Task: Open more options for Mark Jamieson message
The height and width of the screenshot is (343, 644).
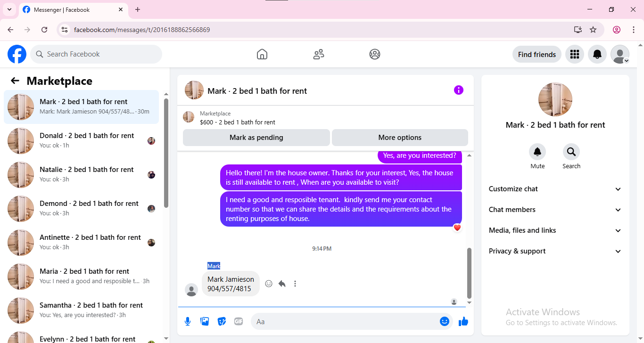Action: click(295, 284)
